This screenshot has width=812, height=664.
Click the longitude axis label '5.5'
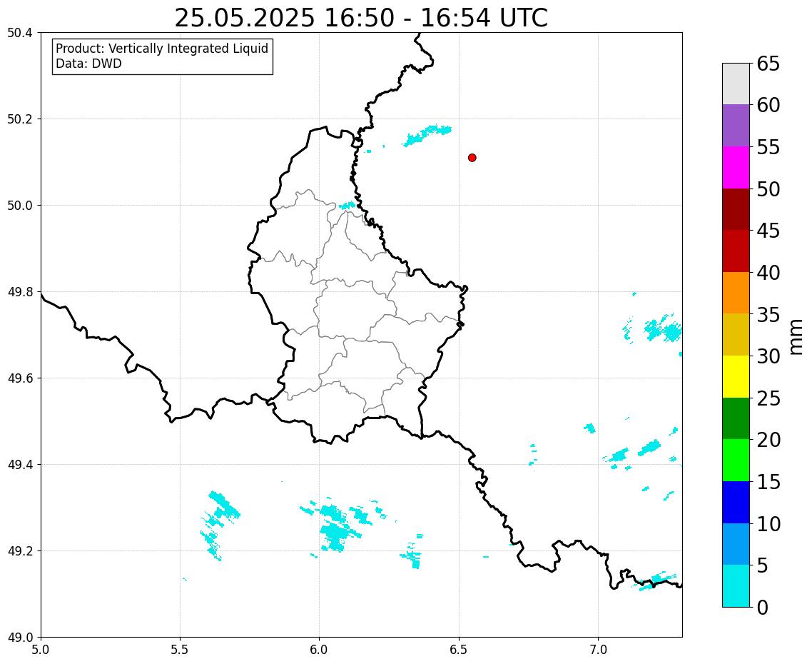point(180,650)
